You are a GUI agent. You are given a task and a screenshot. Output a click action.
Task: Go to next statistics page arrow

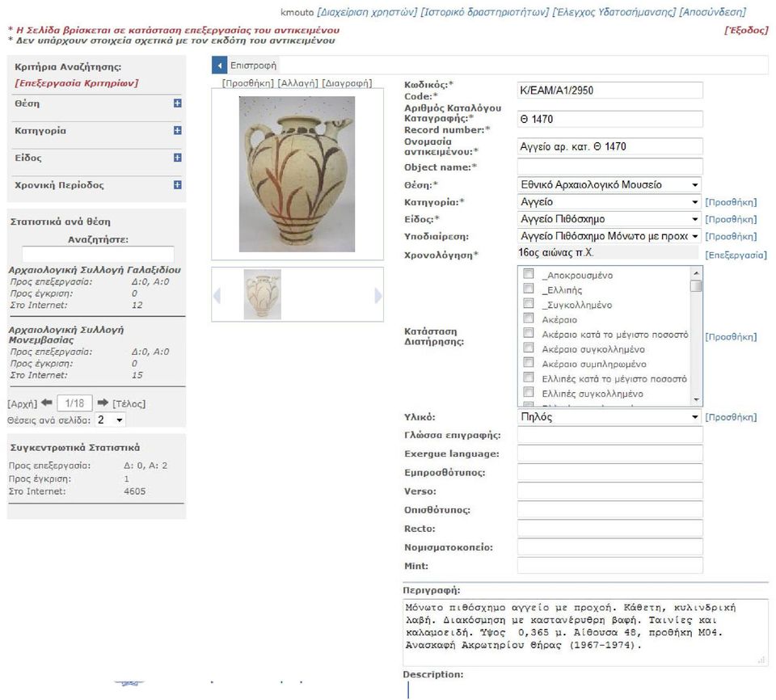(x=103, y=403)
